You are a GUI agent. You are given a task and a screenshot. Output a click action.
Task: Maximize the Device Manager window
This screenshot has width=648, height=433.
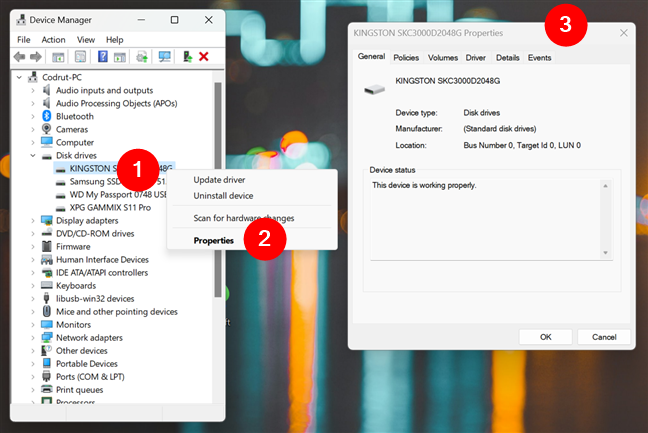pyautogui.click(x=174, y=20)
